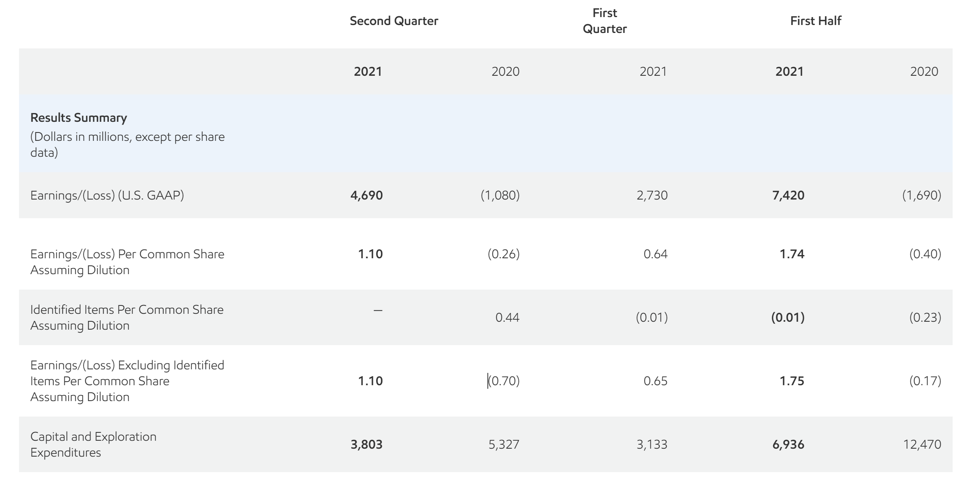Click the 1.74 first half per share value
This screenshot has width=980, height=482.
(792, 254)
